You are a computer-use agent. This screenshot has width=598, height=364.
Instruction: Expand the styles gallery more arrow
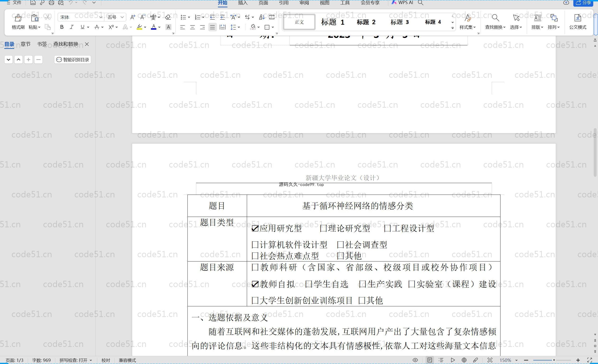coord(453,28)
